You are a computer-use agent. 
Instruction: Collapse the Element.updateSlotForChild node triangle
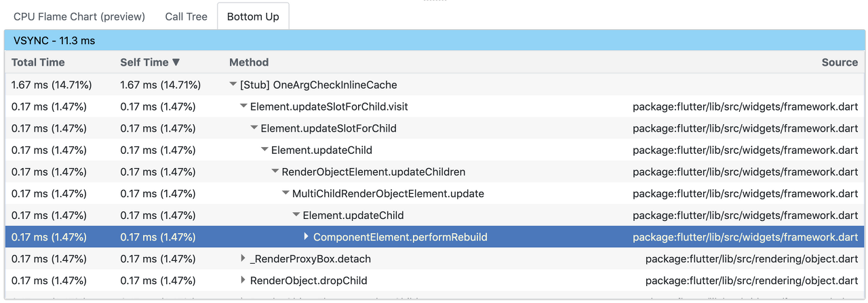(x=254, y=129)
